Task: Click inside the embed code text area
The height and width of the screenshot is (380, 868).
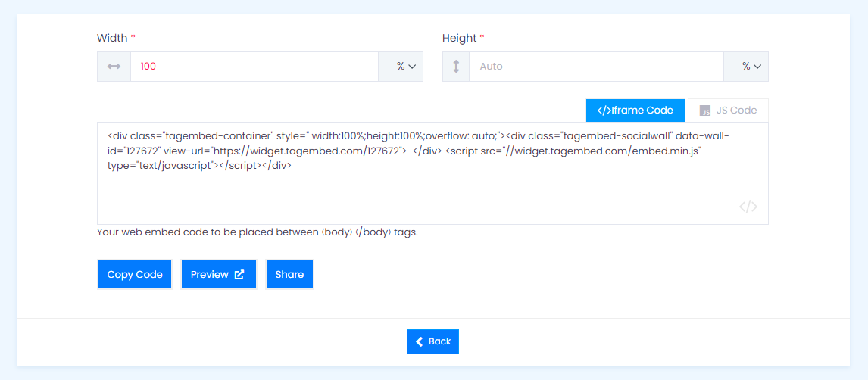Action: (433, 173)
